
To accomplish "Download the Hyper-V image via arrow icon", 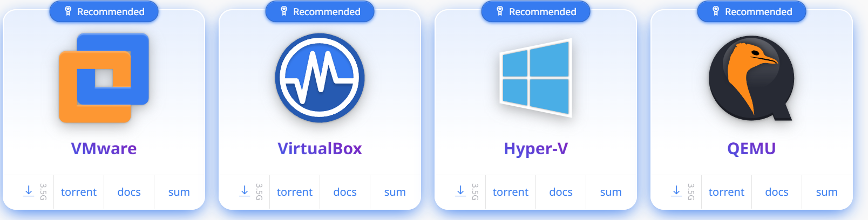I will pyautogui.click(x=460, y=191).
